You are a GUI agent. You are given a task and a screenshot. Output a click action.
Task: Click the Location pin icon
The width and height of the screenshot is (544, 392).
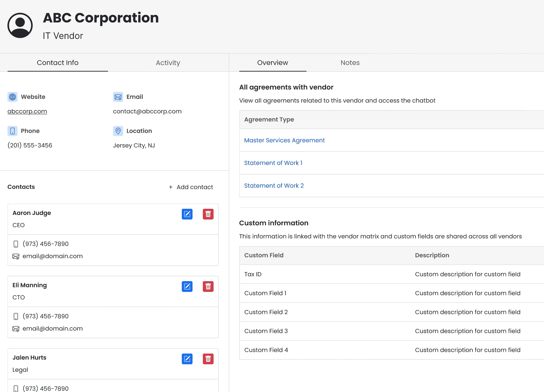[118, 131]
